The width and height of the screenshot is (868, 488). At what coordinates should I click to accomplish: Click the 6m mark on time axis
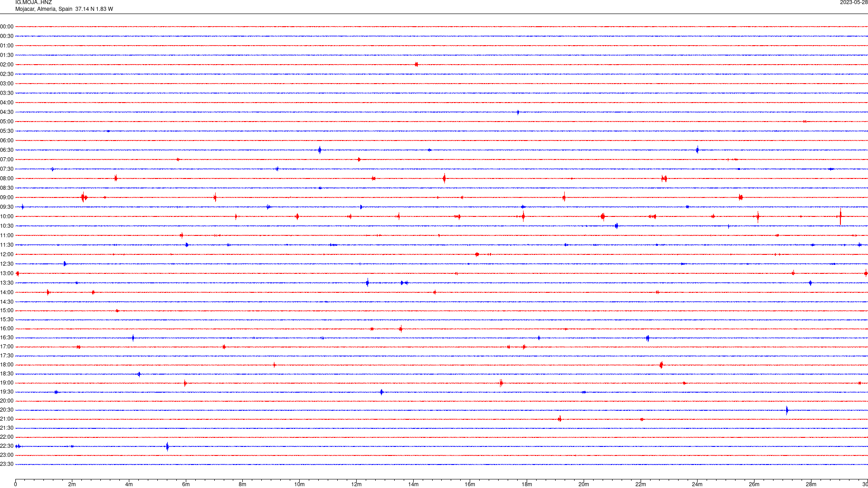pyautogui.click(x=186, y=484)
